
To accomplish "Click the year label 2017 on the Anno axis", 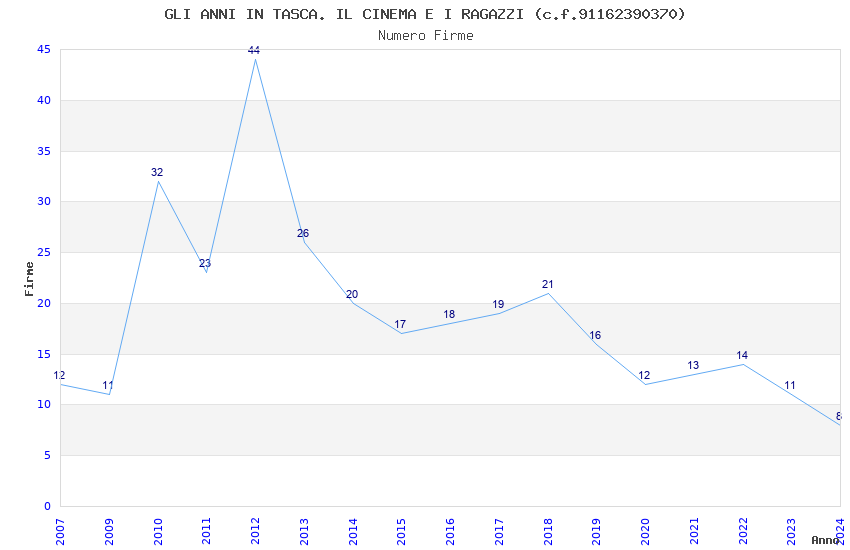I will [x=499, y=532].
